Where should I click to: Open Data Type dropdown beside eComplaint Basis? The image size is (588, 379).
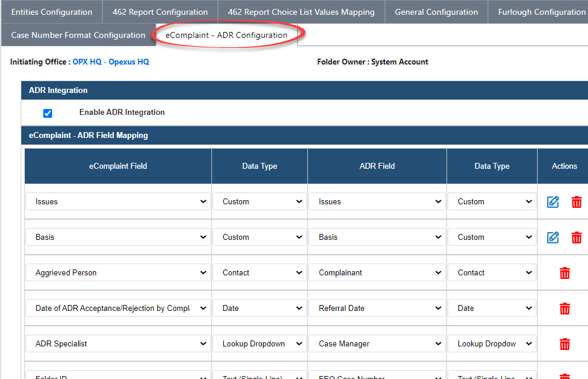click(x=259, y=237)
